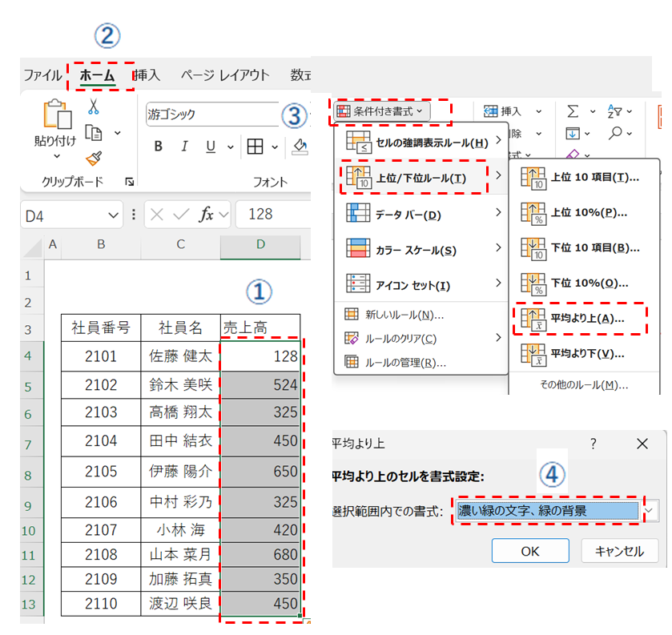Click the scissors Cut icon
Screen dimensions: 672x635
click(93, 107)
